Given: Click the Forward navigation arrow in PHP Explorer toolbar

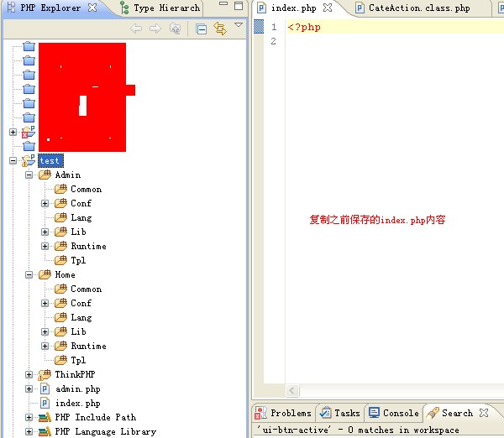Looking at the screenshot, I should click(155, 29).
